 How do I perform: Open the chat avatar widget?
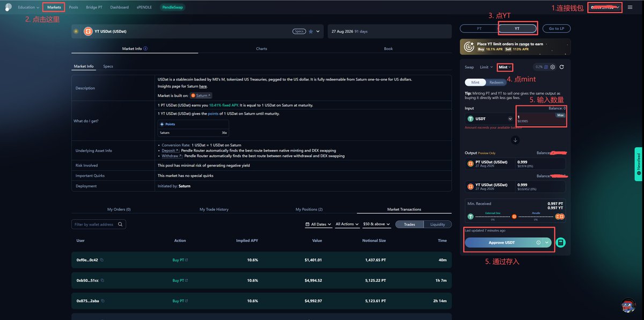tap(628, 304)
